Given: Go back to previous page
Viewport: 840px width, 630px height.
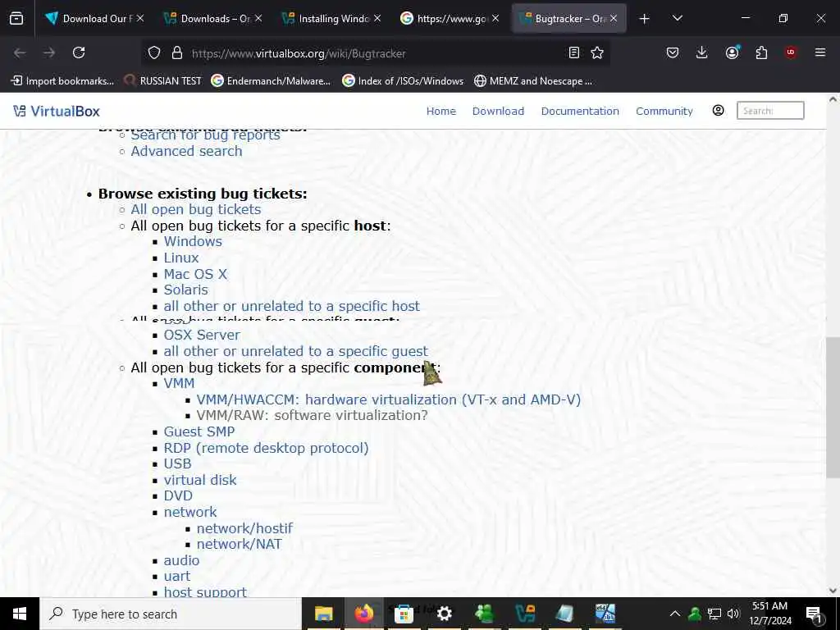Looking at the screenshot, I should click(20, 52).
